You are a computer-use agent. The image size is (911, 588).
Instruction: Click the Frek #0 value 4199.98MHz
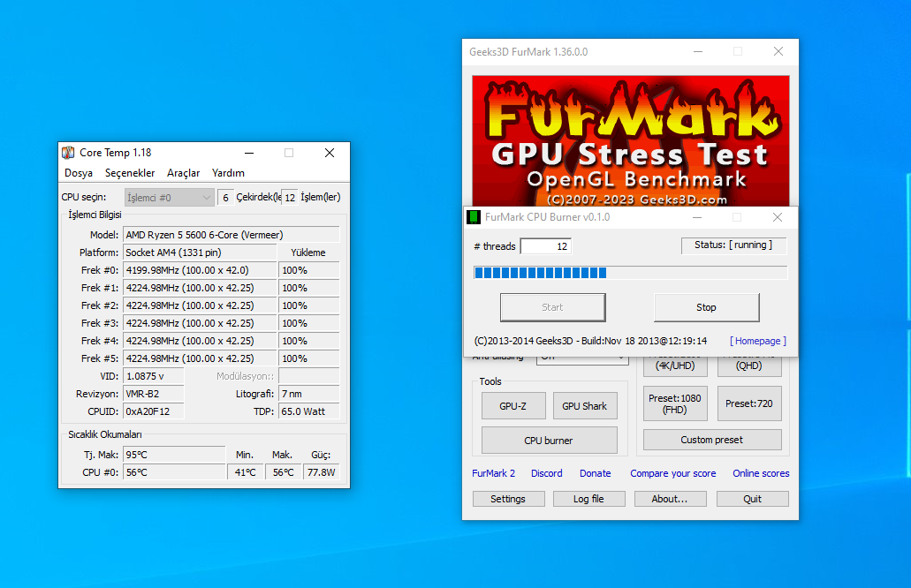click(200, 270)
